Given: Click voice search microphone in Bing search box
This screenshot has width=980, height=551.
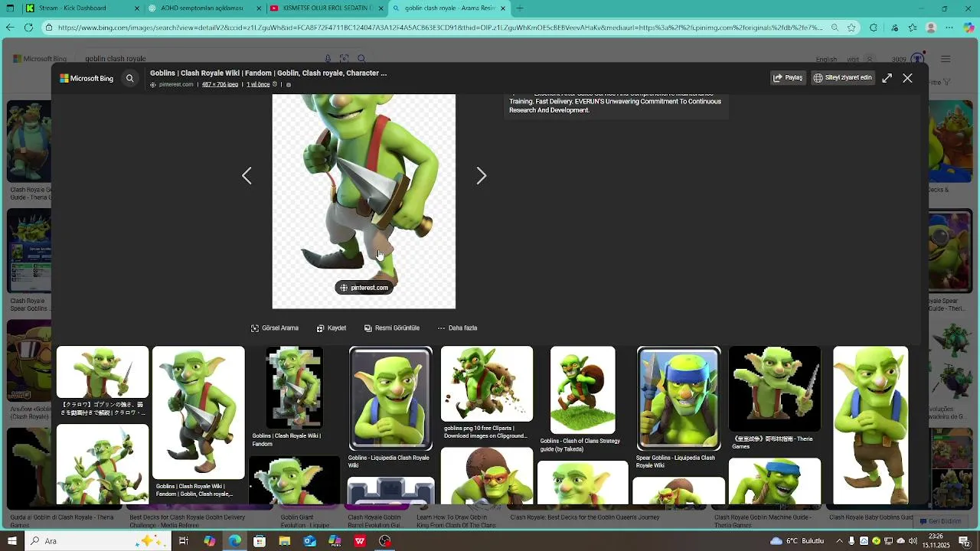Looking at the screenshot, I should pyautogui.click(x=328, y=59).
